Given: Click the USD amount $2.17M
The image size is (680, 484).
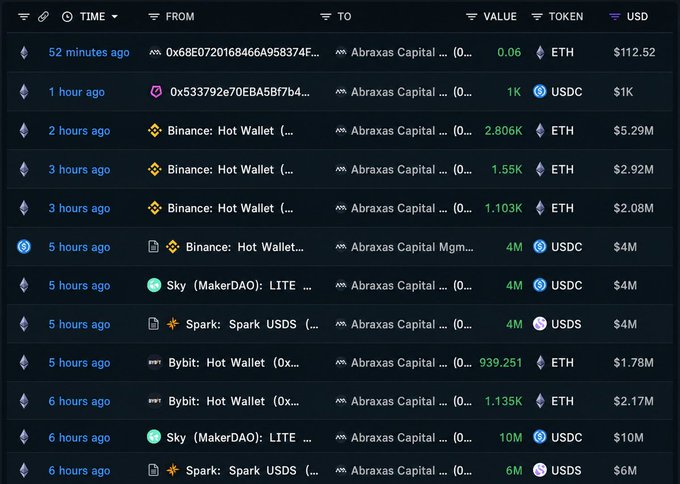Looking at the screenshot, I should pyautogui.click(x=634, y=401).
